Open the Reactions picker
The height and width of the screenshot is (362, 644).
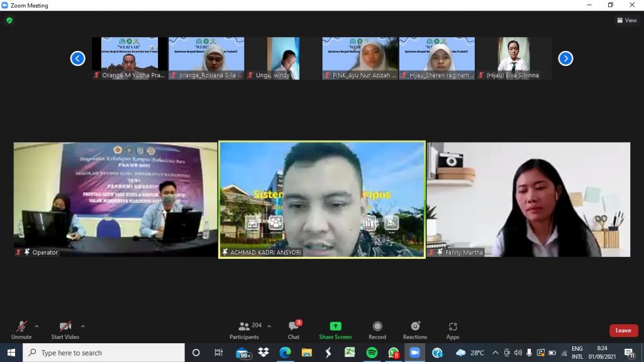click(x=415, y=327)
